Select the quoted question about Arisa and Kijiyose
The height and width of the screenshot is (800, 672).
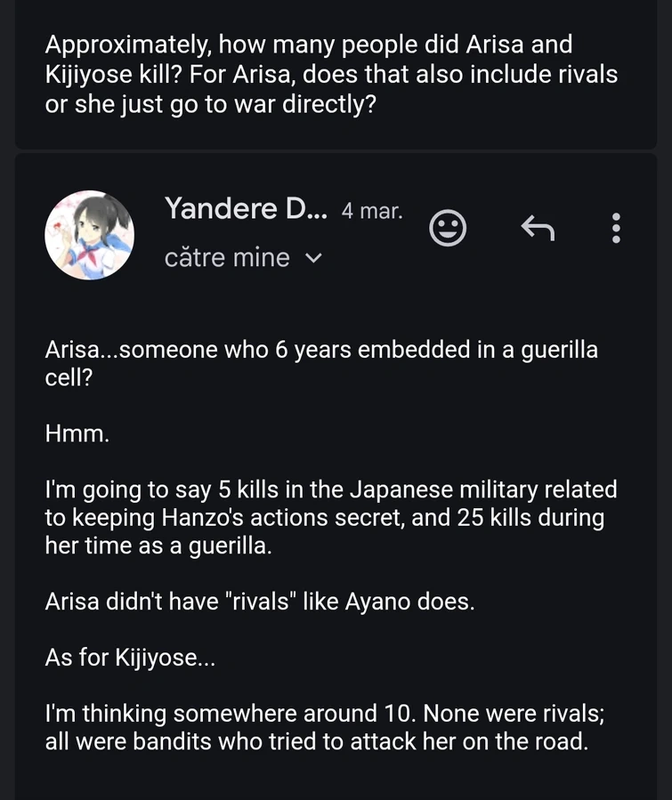point(332,74)
